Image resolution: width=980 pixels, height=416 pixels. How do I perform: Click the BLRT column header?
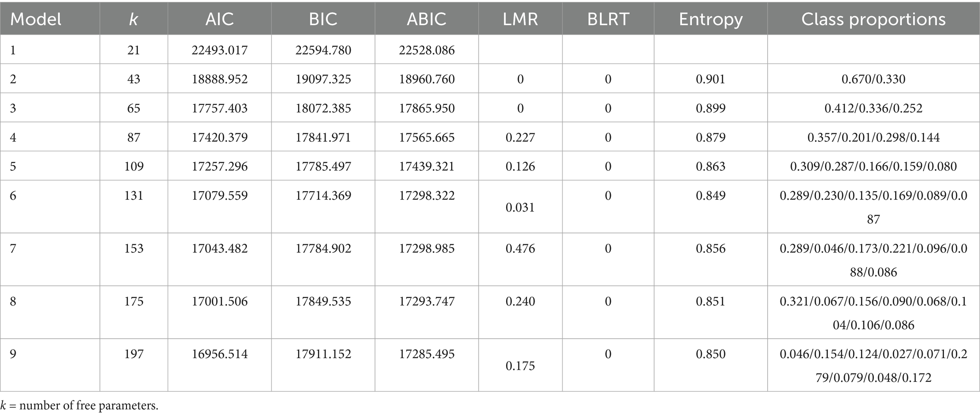(608, 19)
